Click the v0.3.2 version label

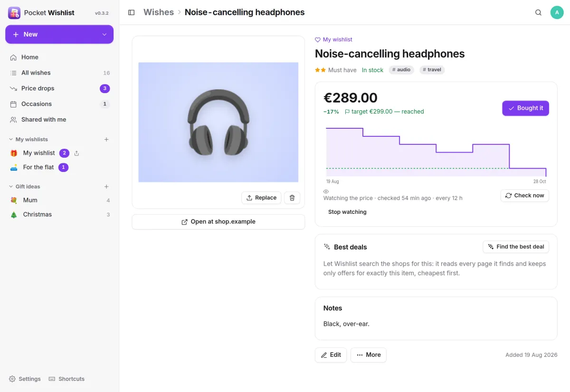click(102, 13)
